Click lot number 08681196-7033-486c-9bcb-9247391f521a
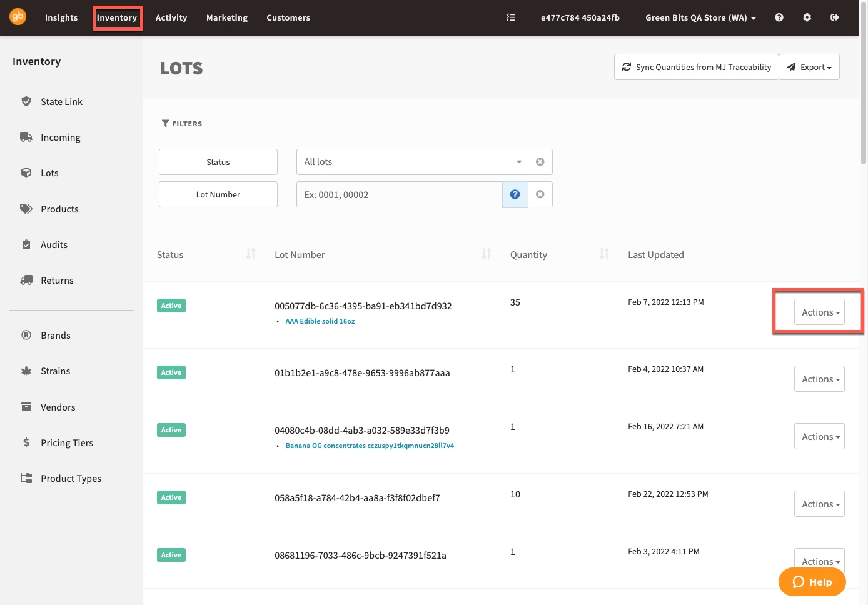Image resolution: width=868 pixels, height=605 pixels. [361, 556]
